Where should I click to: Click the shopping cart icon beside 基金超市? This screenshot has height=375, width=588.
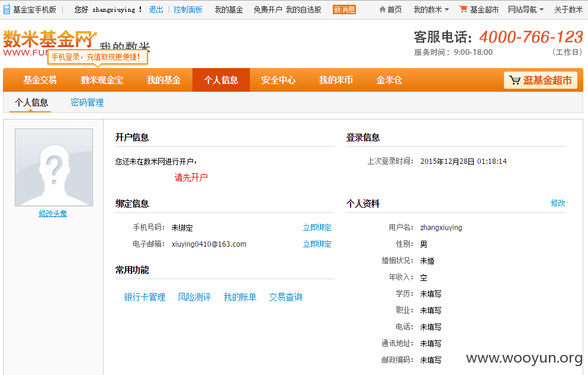463,9
